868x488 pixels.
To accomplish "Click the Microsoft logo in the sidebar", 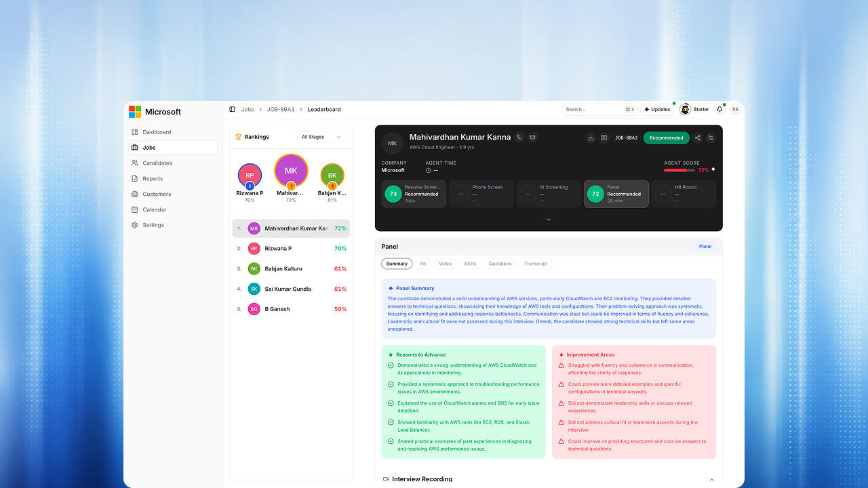I will click(x=135, y=112).
